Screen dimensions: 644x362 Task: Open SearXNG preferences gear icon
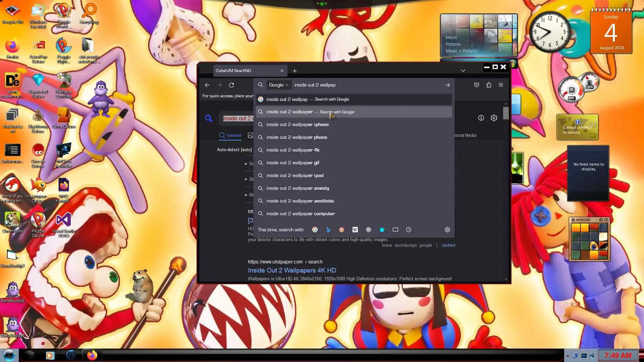pyautogui.click(x=494, y=118)
